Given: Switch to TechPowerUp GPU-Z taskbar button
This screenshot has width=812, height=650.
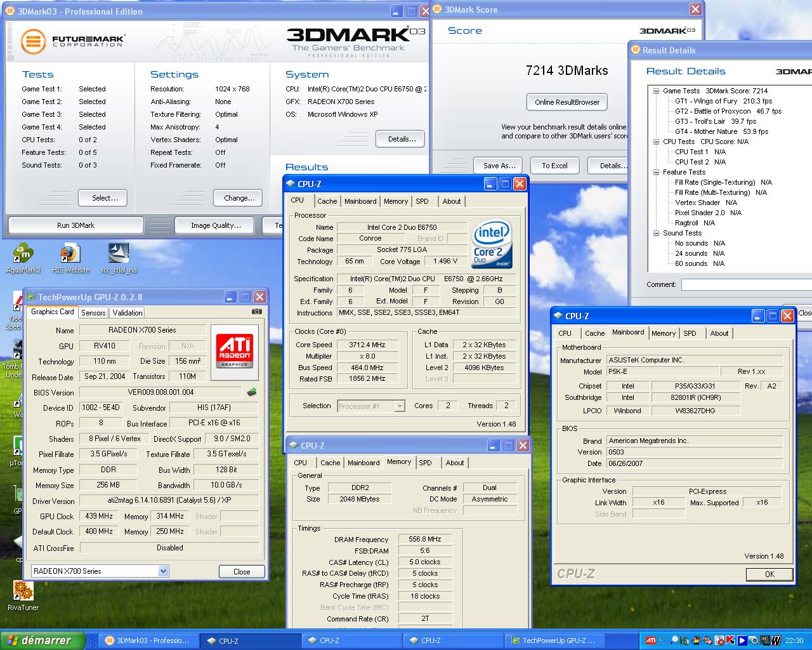Looking at the screenshot, I should coord(554,640).
